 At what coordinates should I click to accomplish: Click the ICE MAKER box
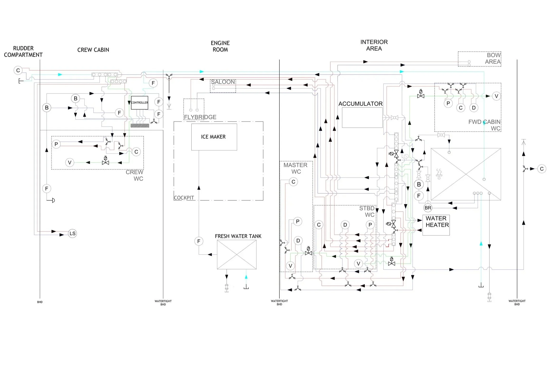tap(214, 137)
